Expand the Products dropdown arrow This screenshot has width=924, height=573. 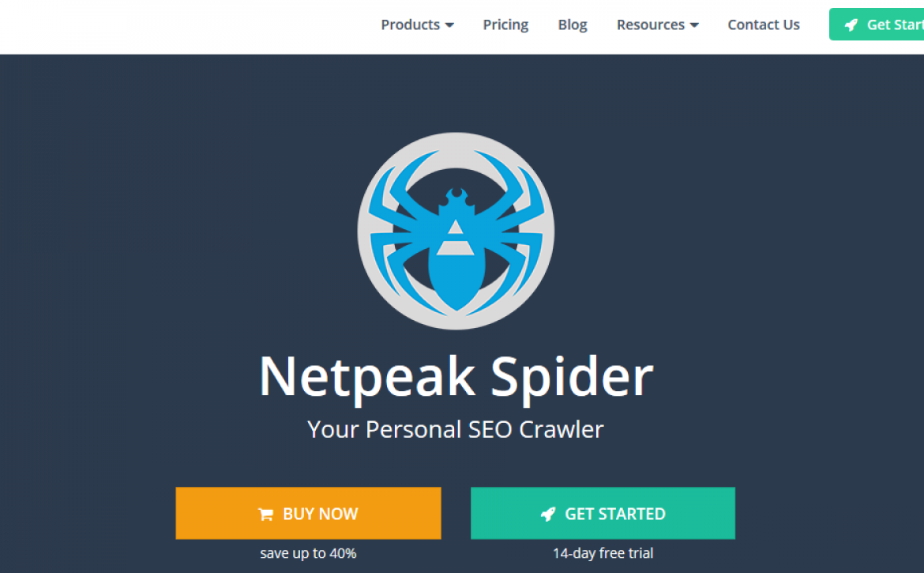(x=449, y=25)
